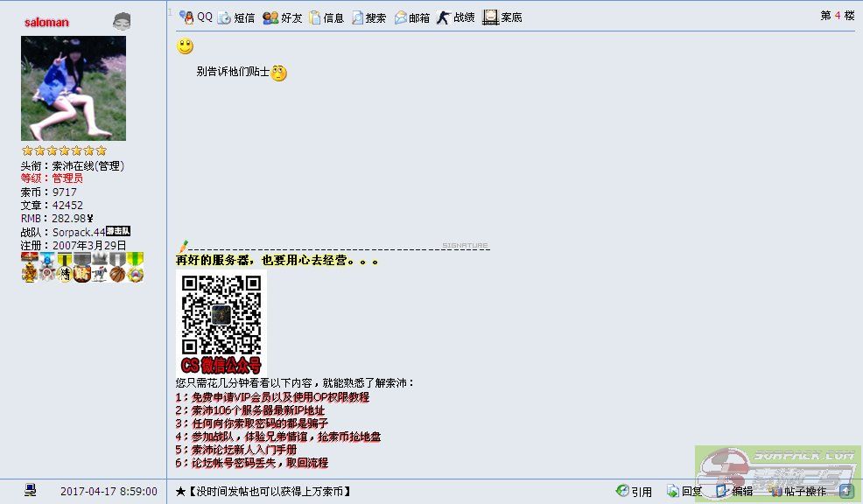
Task: Jump to top with the arrow icon
Action: (846, 491)
